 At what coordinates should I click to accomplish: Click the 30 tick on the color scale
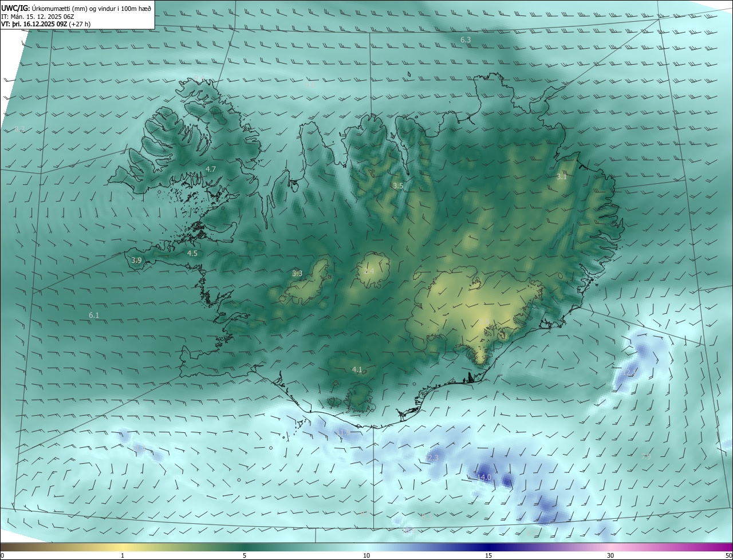pyautogui.click(x=610, y=555)
